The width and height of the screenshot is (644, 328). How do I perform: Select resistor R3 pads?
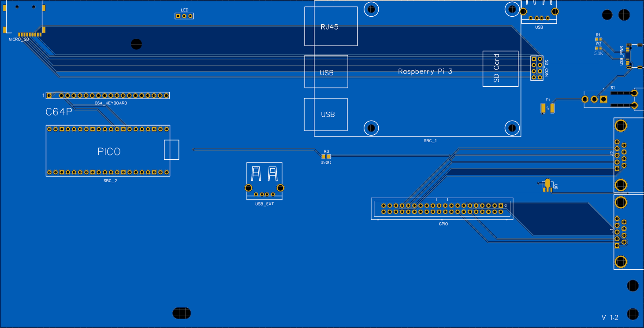(326, 157)
